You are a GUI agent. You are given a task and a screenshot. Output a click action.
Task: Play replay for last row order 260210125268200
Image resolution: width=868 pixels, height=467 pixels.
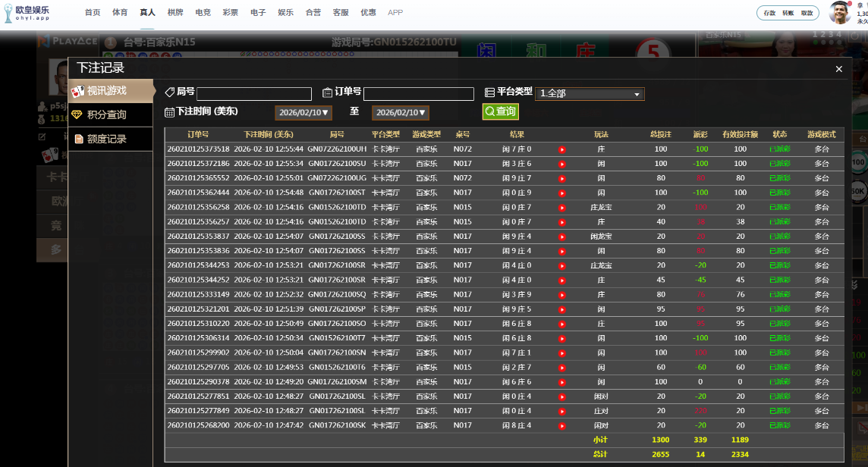[562, 425]
